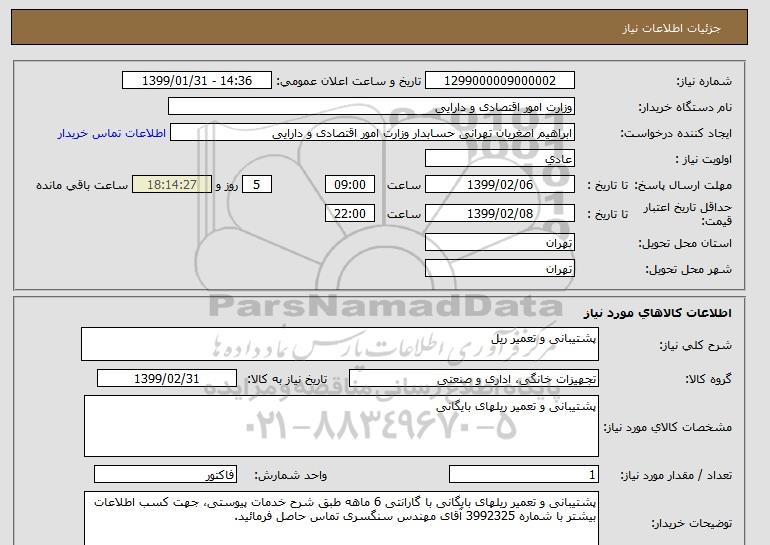The image size is (770, 545).
Task: Click the label نام دستگاه خریدار
Action: pyautogui.click(x=685, y=107)
